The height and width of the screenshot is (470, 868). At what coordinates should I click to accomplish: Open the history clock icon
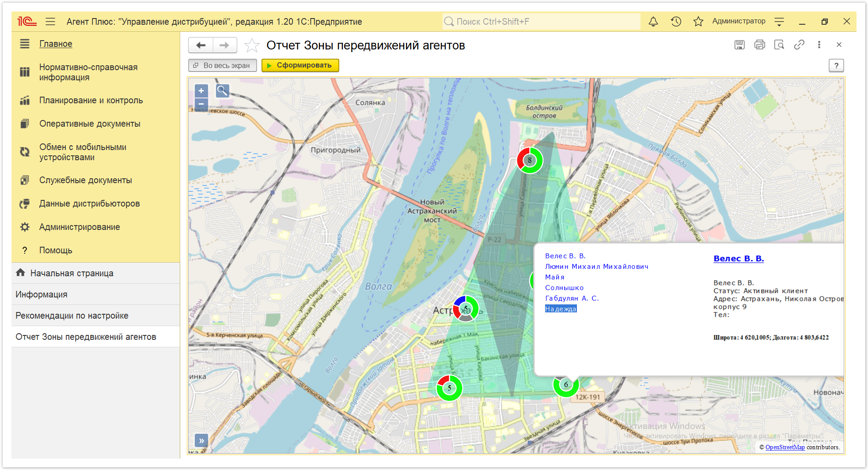coord(676,21)
